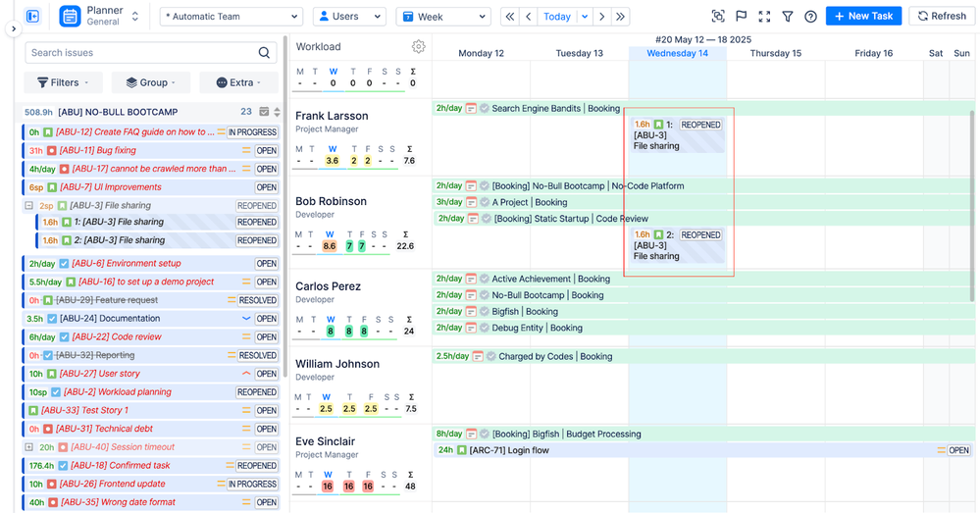Open Workload settings gear
Screen dimensions: 980x513
pyautogui.click(x=419, y=46)
